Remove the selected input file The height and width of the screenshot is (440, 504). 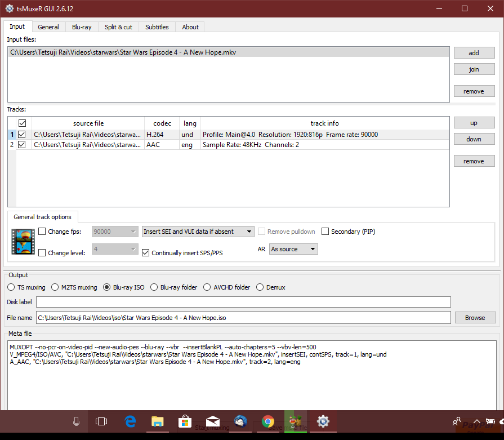474,91
